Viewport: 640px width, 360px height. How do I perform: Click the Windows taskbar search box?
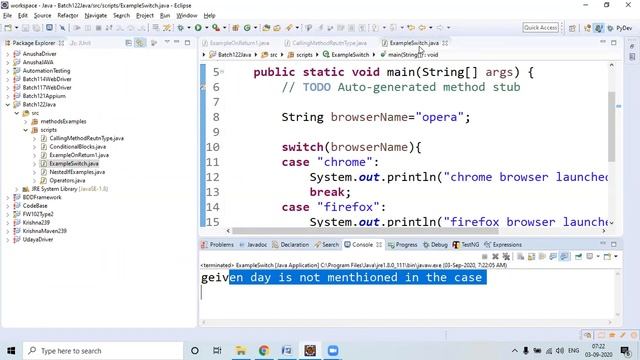[x=103, y=351]
